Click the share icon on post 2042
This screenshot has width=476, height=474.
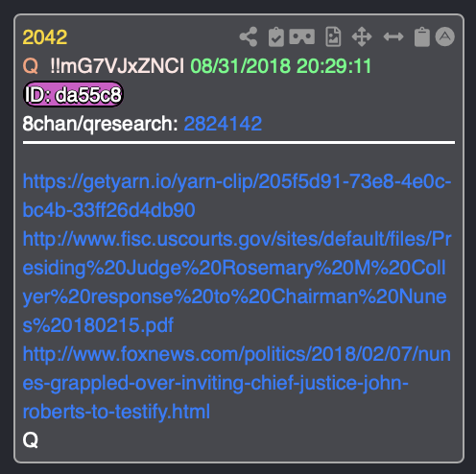[x=249, y=36]
